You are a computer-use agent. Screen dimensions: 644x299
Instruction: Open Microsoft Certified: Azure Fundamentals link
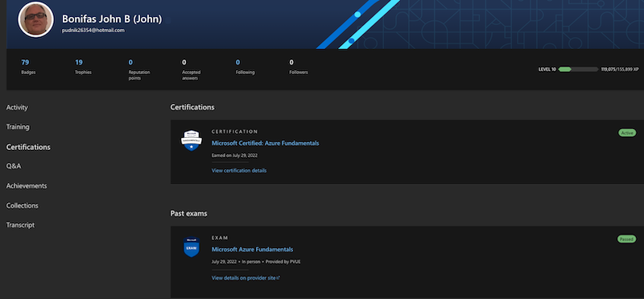[x=265, y=143]
